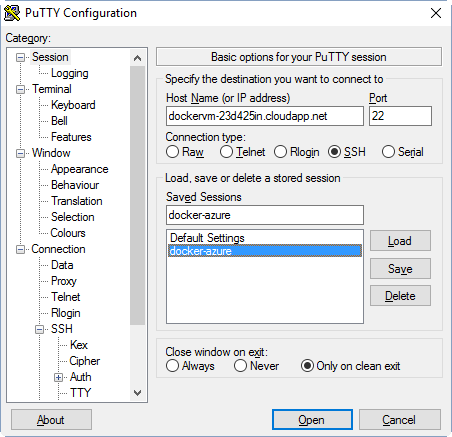Screen dimensions: 452x437
Task: Select the Rlogin connection type radio button
Action: point(280,152)
